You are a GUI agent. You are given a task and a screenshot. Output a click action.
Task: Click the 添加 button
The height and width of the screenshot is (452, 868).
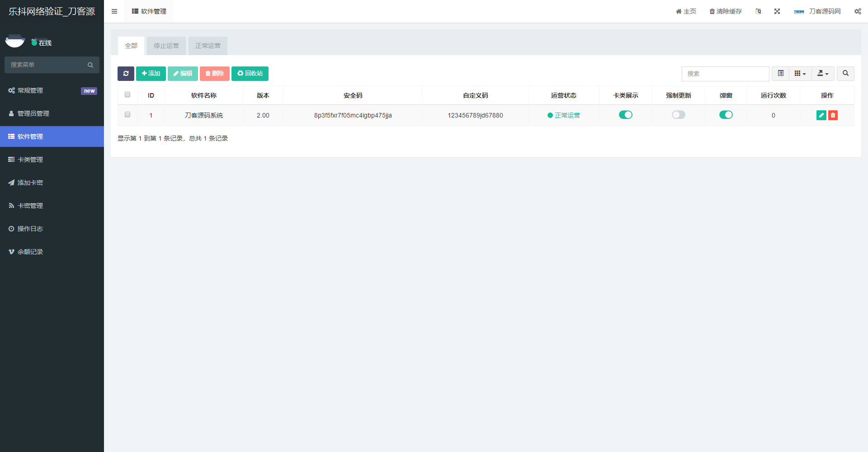151,74
